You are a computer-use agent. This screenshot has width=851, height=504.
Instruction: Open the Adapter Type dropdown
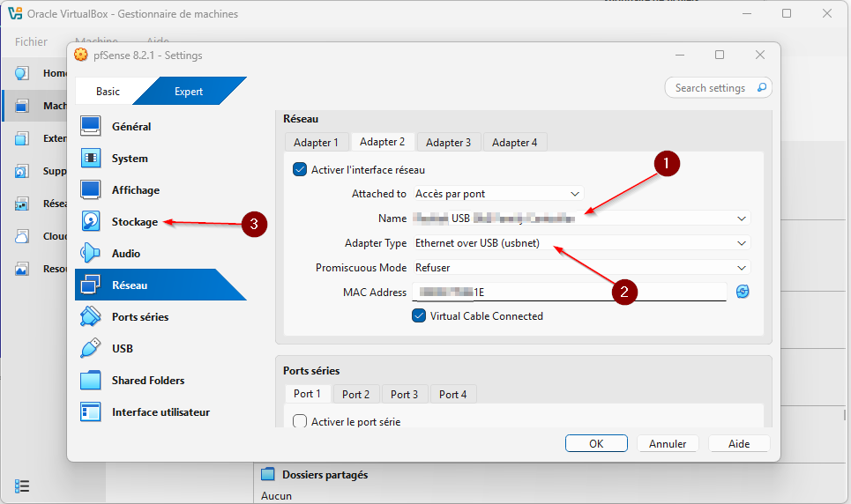pos(581,243)
